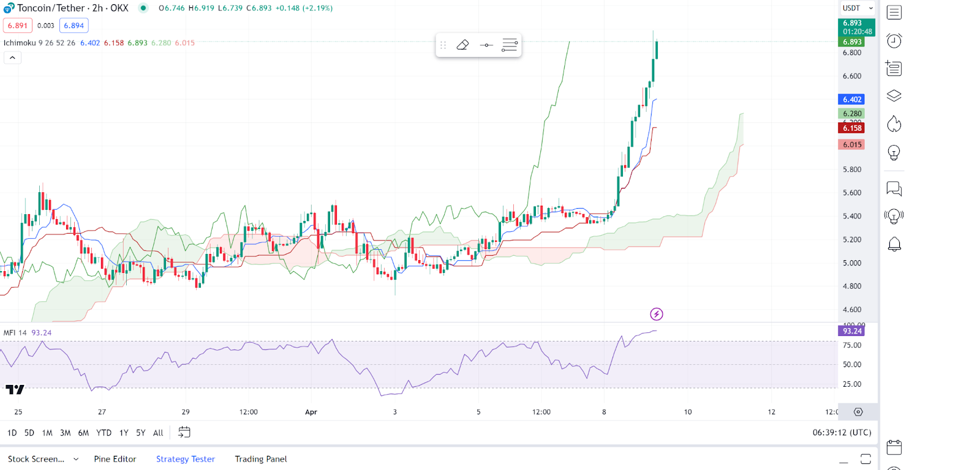Open the Stock Screener tab
This screenshot has width=980, height=470.
36,459
